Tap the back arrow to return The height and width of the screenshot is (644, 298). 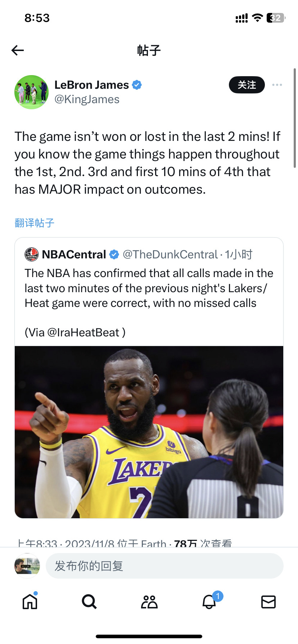click(x=17, y=50)
